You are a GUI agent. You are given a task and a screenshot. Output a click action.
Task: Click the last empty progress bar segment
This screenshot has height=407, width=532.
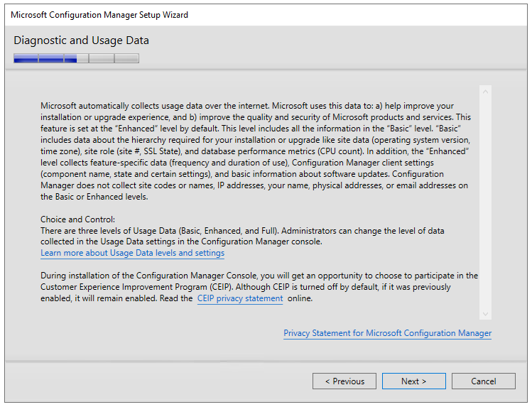tap(126, 58)
